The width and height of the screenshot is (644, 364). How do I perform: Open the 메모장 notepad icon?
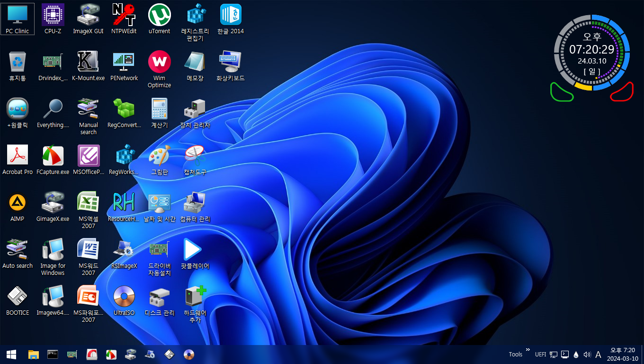click(195, 66)
